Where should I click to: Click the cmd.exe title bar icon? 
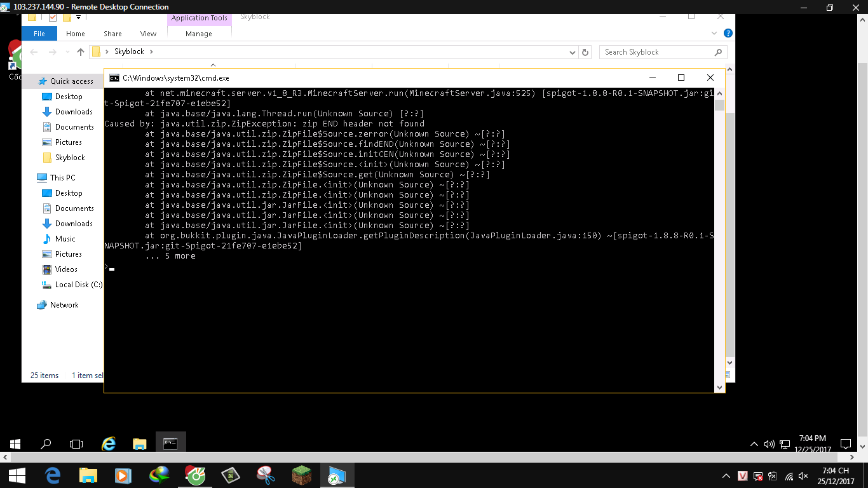point(114,78)
